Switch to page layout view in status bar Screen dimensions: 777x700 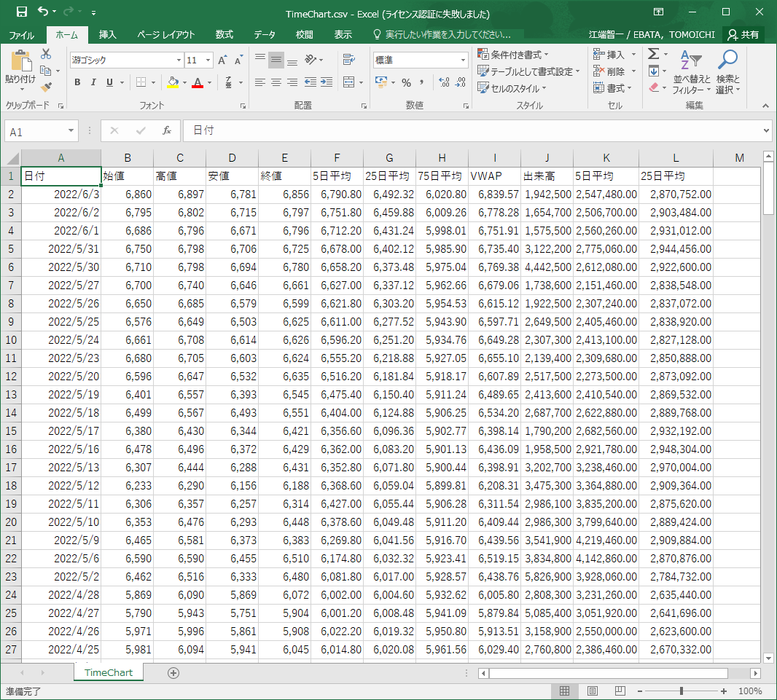(593, 691)
